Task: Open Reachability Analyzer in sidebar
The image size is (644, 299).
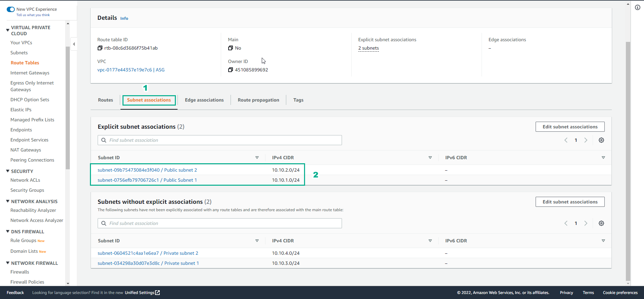Action: click(33, 210)
